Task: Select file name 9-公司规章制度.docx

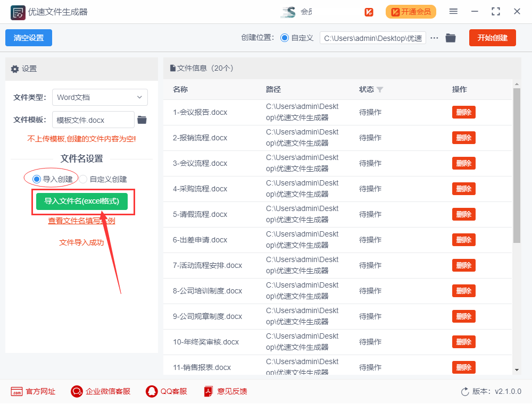Action: [207, 316]
